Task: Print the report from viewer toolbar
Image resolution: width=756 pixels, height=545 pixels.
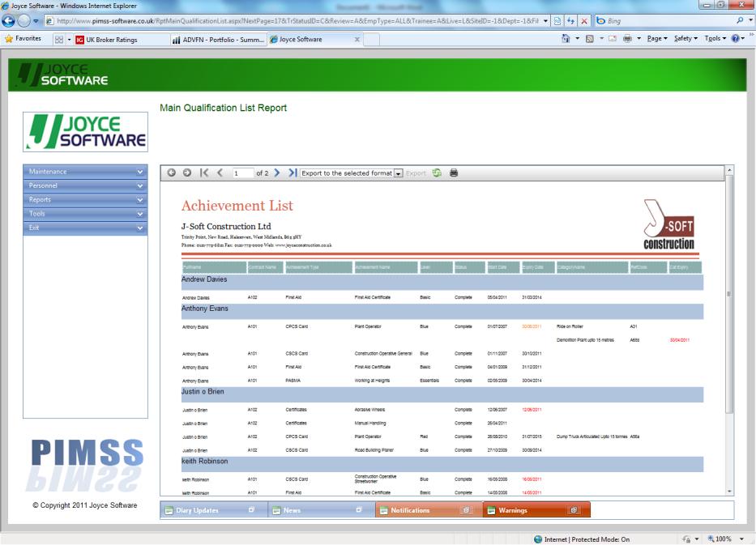Action: pyautogui.click(x=454, y=172)
